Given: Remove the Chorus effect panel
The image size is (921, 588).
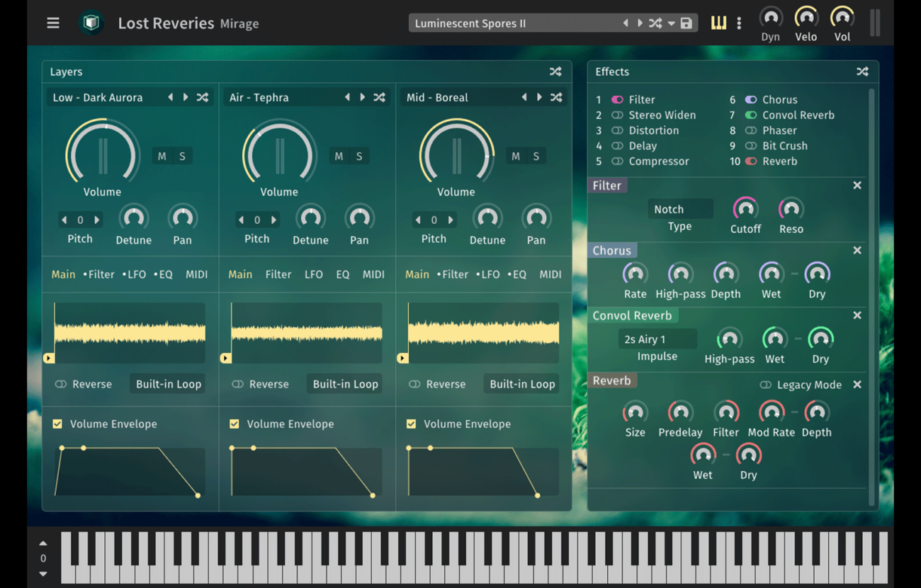Looking at the screenshot, I should [x=857, y=251].
